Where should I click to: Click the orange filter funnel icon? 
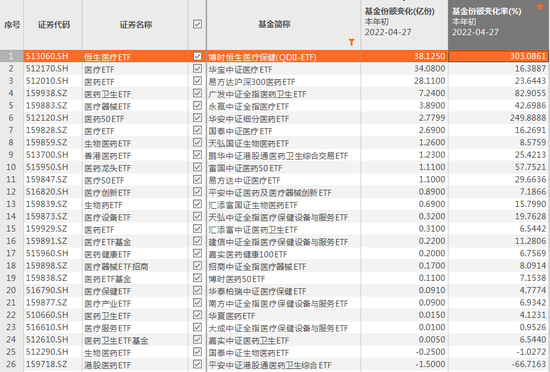click(351, 42)
